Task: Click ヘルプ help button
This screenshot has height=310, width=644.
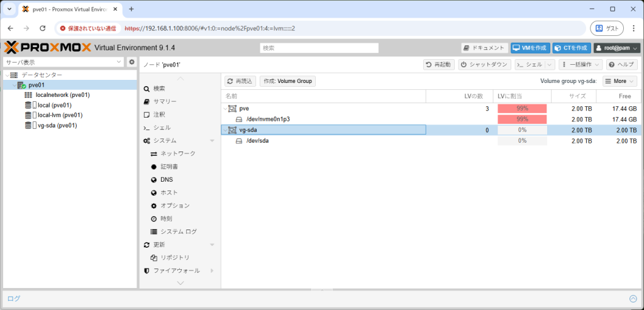Action: (x=622, y=65)
